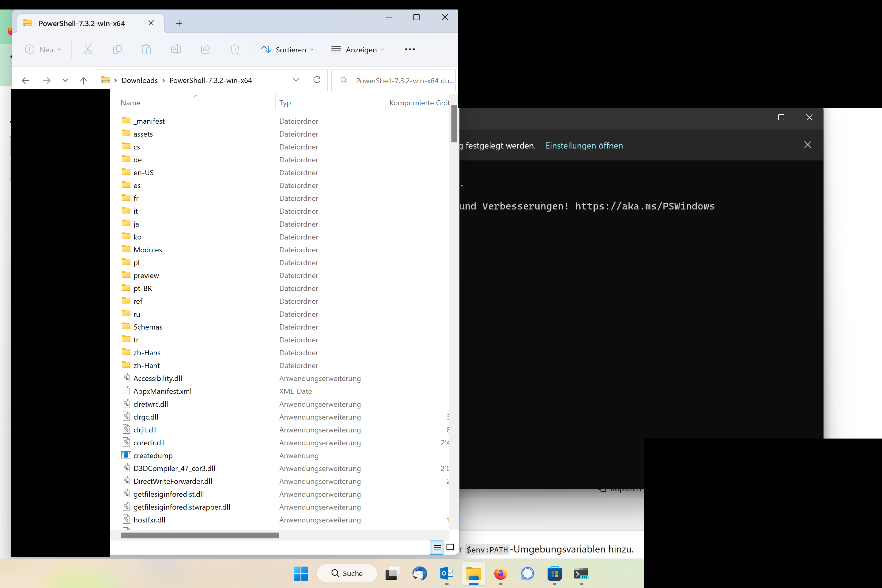Open Terminal Preview from the taskbar
882x588 pixels.
click(582, 573)
